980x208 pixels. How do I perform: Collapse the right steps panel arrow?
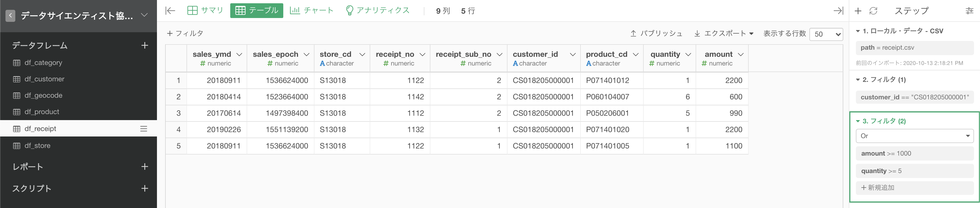pyautogui.click(x=838, y=11)
